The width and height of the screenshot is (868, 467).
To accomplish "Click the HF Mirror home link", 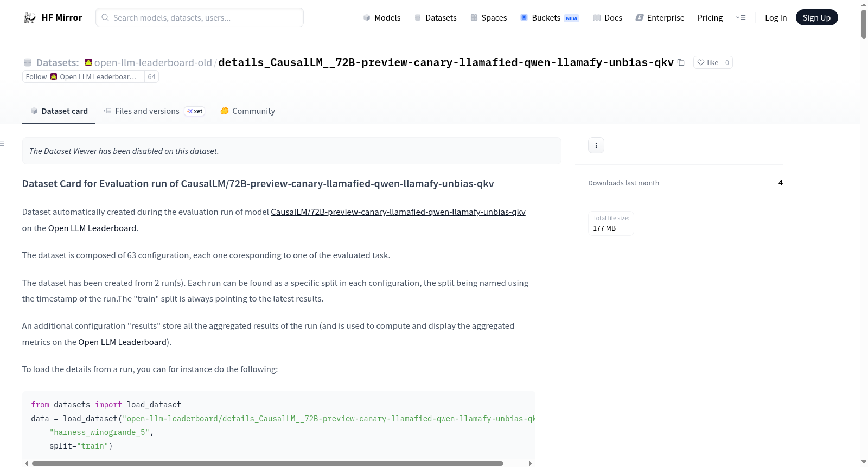I will click(53, 17).
